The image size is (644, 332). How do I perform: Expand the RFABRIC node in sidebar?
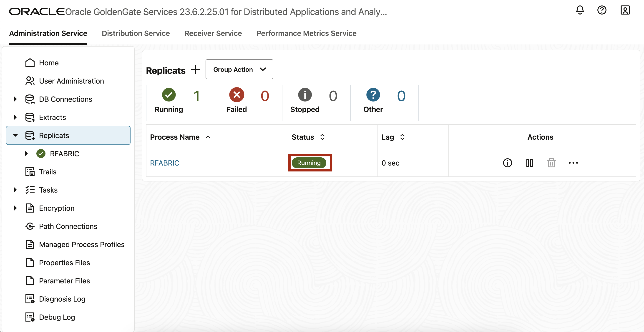26,154
